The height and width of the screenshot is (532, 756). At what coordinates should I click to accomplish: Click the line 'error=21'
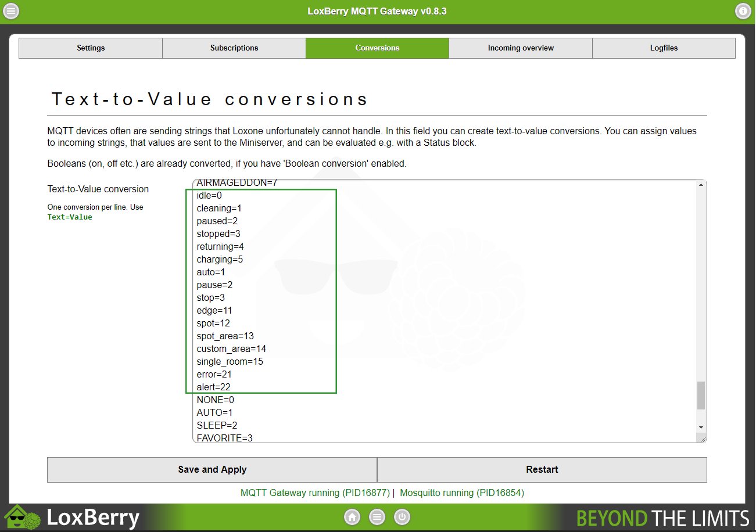pyautogui.click(x=214, y=375)
